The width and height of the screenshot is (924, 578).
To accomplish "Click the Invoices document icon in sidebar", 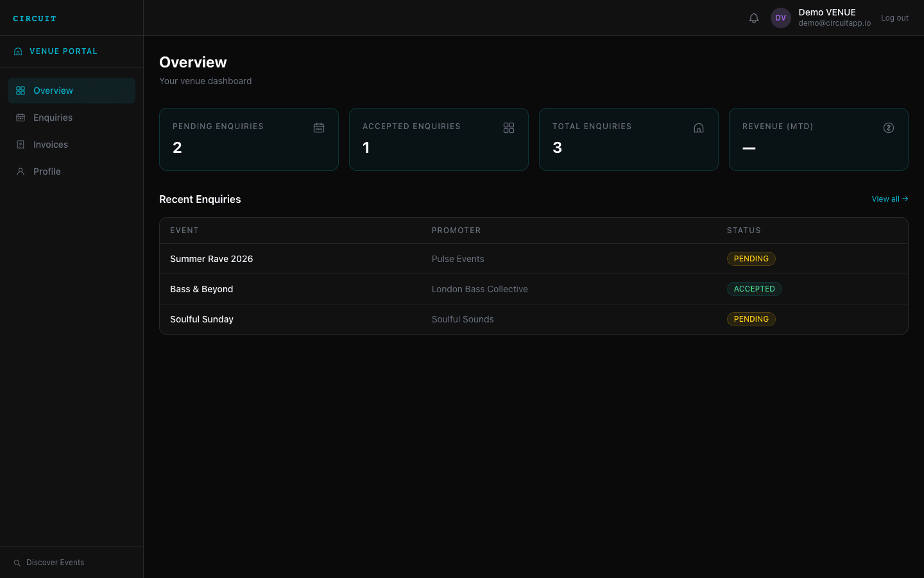I will click(x=21, y=144).
